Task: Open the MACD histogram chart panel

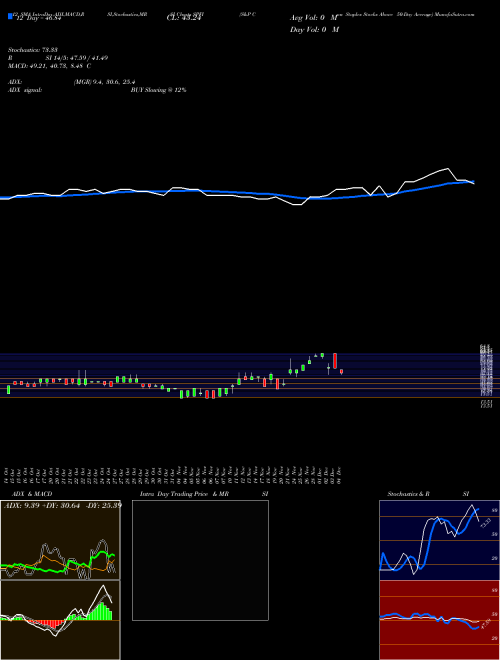Action: click(x=60, y=620)
